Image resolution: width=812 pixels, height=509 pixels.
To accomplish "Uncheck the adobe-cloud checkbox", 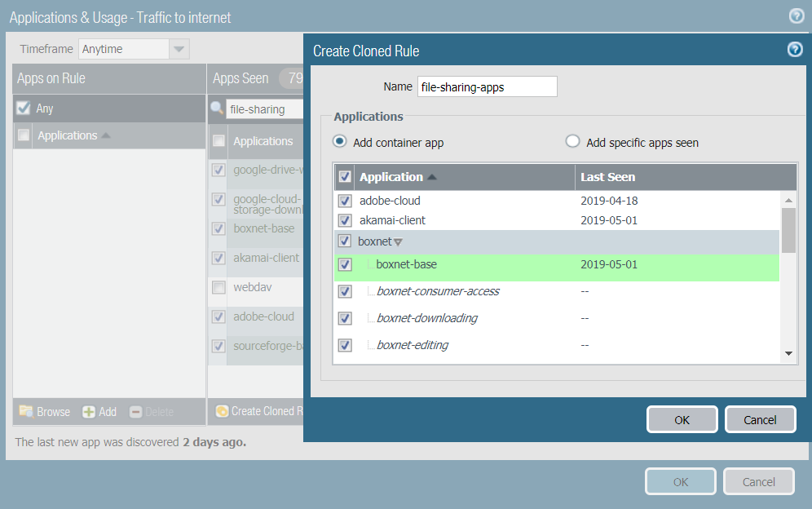I will point(345,201).
